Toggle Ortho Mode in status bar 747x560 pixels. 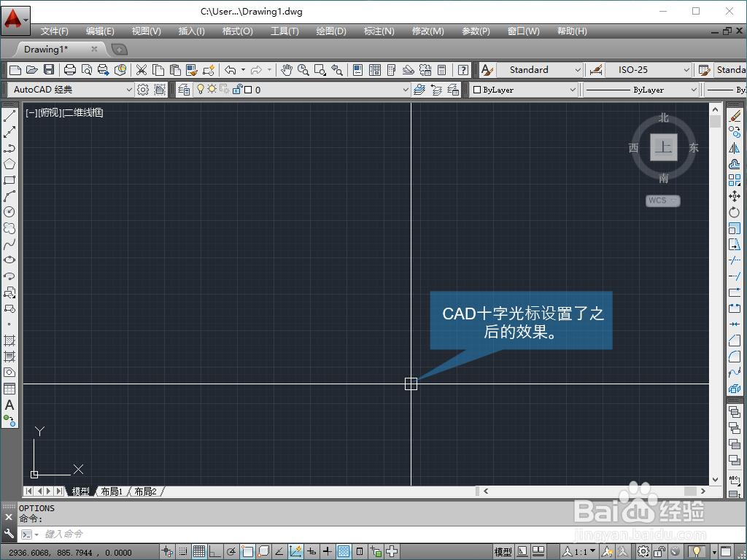point(215,552)
